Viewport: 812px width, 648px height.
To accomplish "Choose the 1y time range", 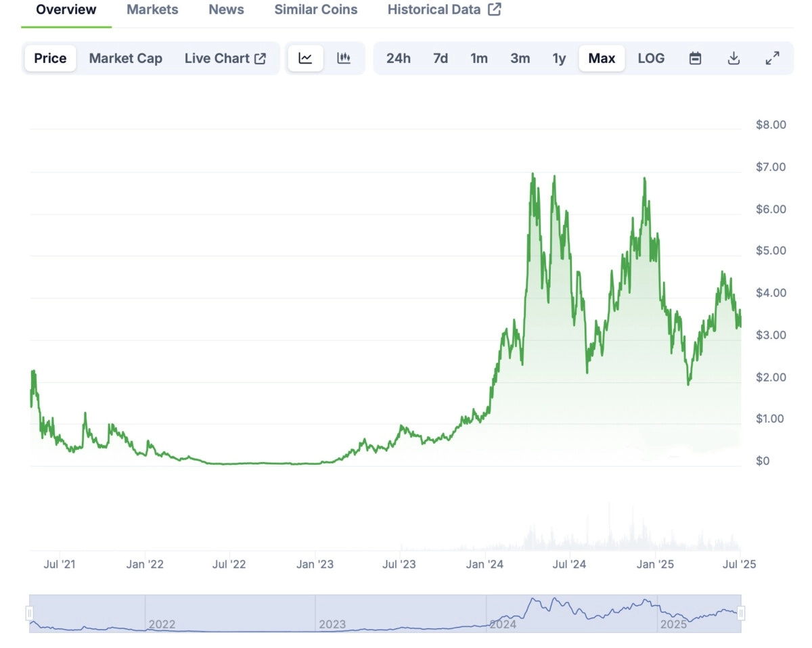I will 559,58.
